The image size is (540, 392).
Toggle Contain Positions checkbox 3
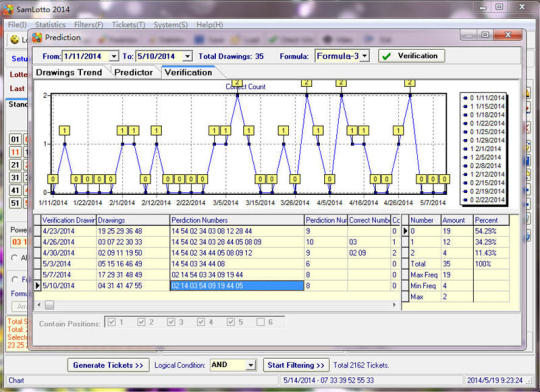coord(171,322)
